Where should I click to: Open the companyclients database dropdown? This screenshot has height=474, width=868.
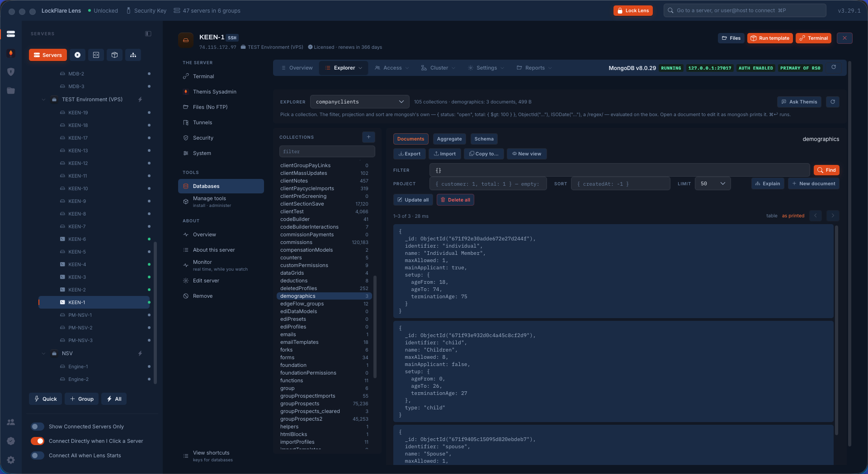(360, 102)
